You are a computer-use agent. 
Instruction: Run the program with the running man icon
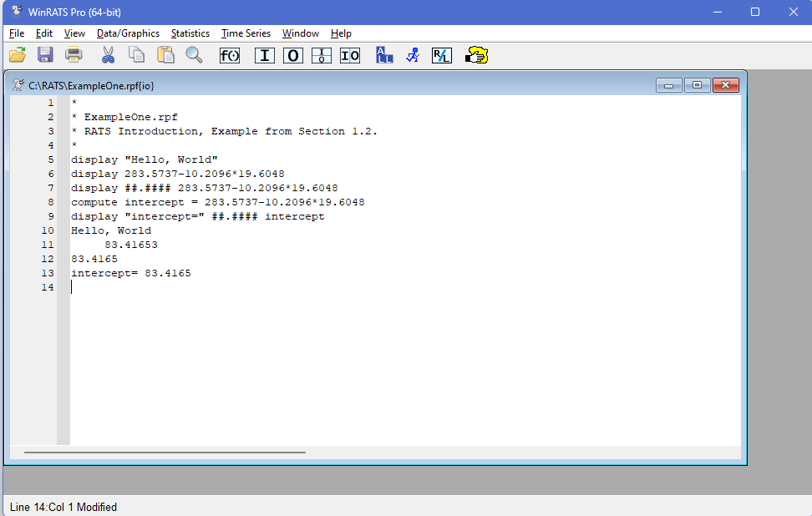[x=412, y=56]
